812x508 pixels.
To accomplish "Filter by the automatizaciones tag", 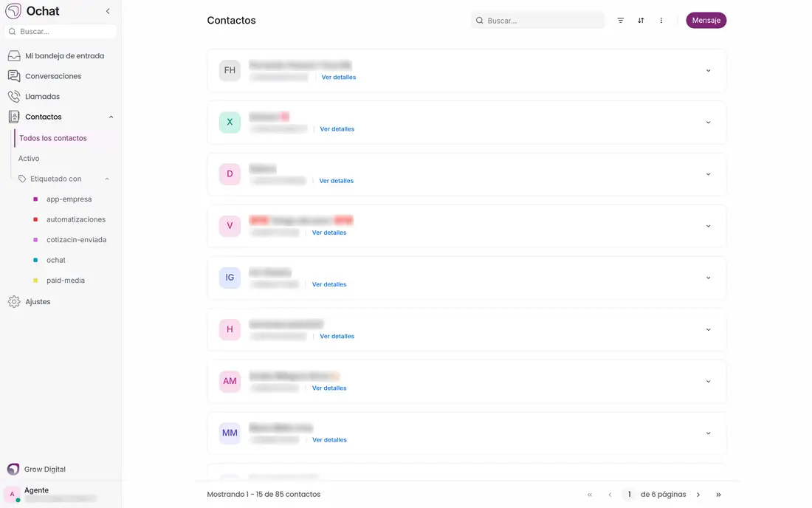I will [x=75, y=219].
